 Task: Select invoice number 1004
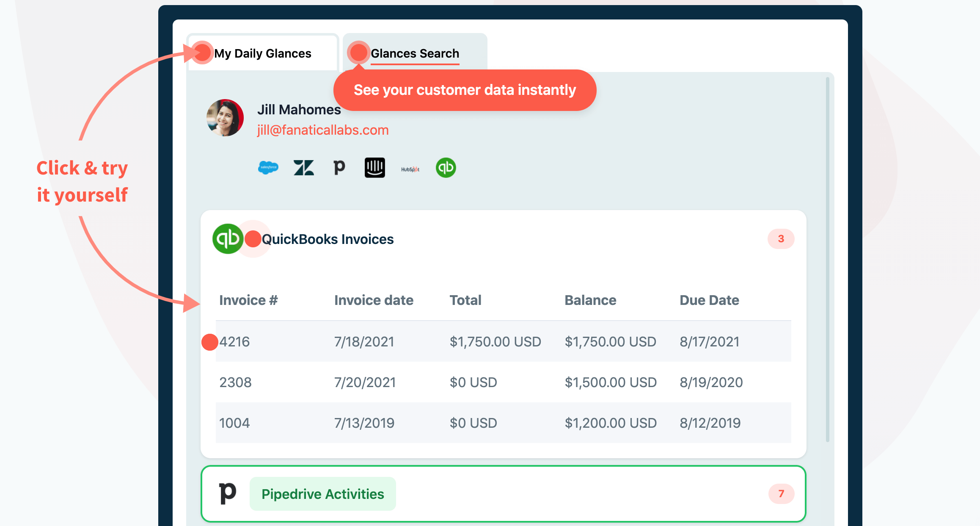click(x=234, y=423)
